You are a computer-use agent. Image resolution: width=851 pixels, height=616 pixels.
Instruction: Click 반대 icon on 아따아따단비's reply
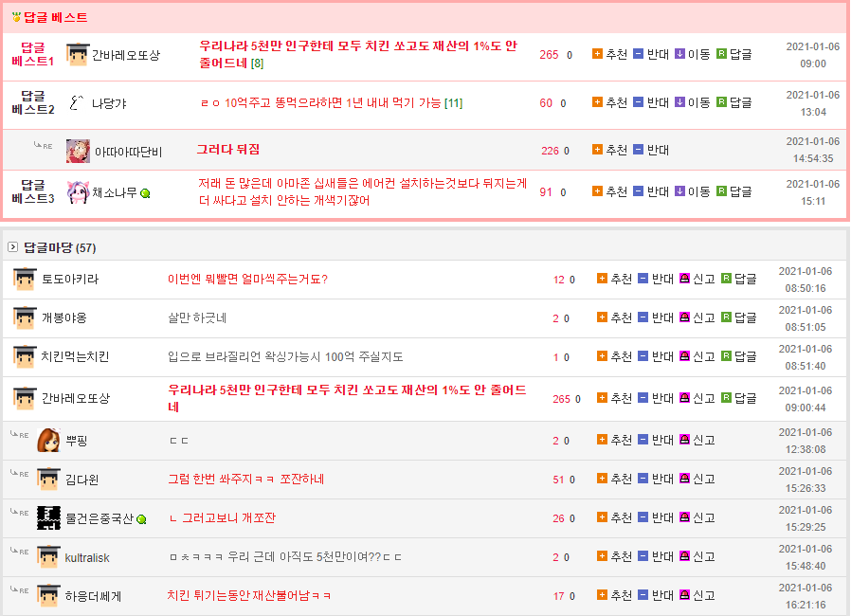click(638, 150)
